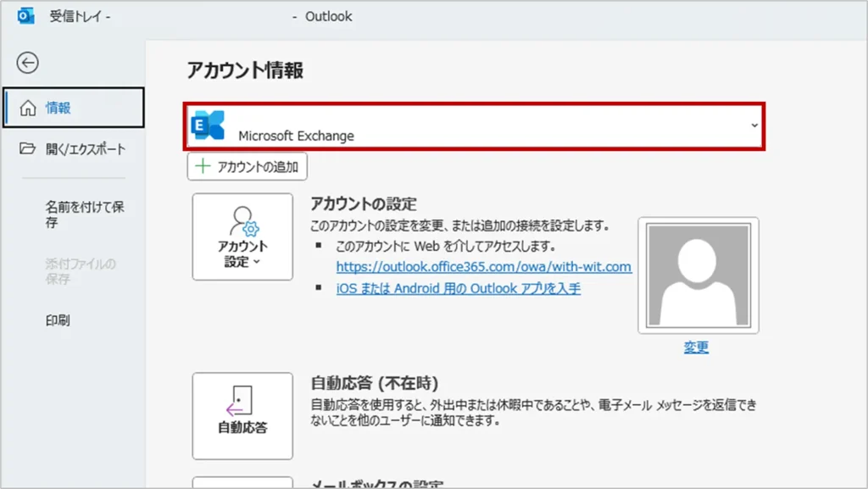The width and height of the screenshot is (868, 489).
Task: Click the profile picture placeholder
Action: (x=698, y=275)
